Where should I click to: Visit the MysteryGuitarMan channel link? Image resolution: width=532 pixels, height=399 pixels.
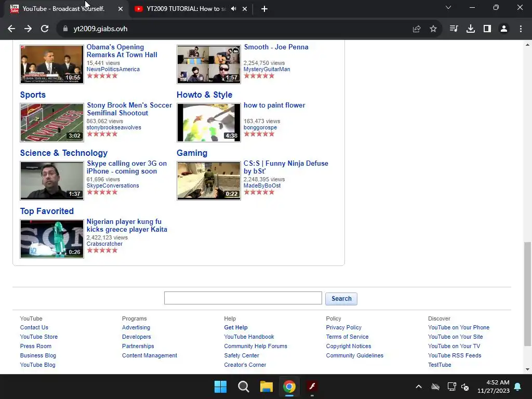point(267,69)
